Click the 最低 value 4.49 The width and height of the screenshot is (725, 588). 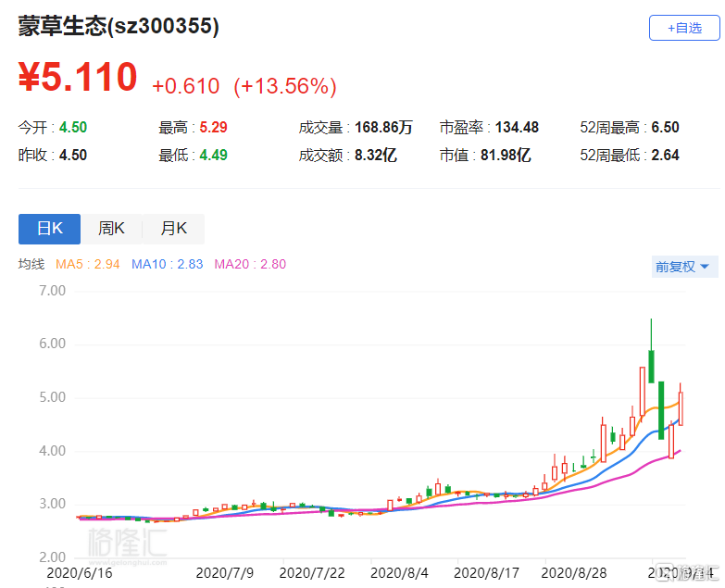tap(213, 155)
